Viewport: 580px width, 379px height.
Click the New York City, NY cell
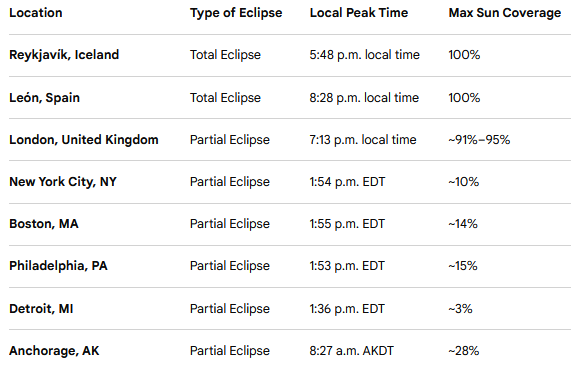(63, 182)
